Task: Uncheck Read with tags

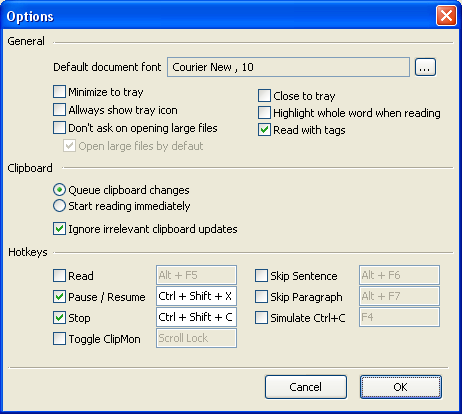Action: tap(264, 130)
